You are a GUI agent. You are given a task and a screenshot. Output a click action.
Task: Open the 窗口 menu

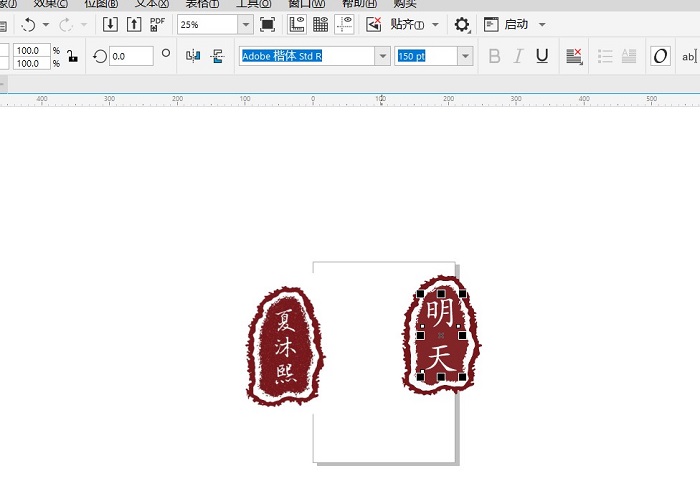306,4
